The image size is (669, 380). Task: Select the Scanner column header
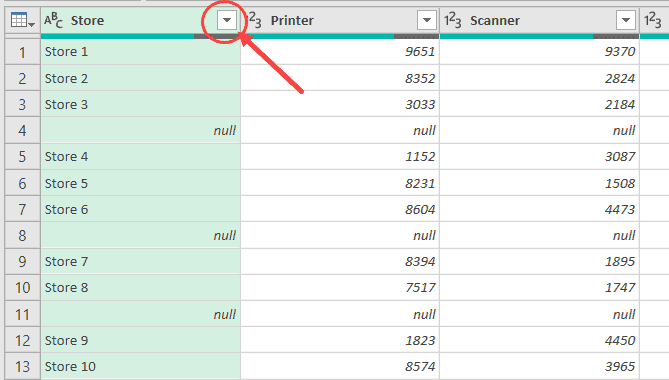click(540, 20)
